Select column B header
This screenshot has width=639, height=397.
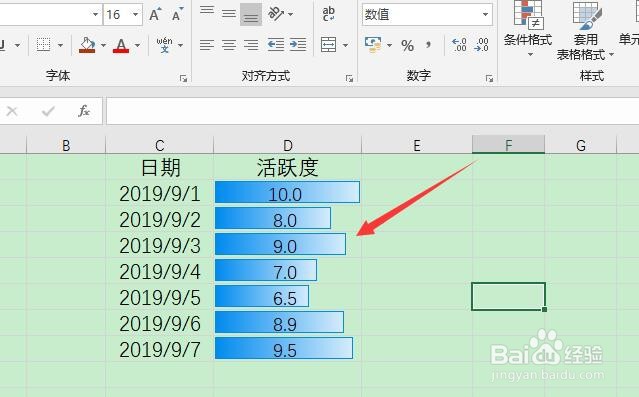pos(66,145)
